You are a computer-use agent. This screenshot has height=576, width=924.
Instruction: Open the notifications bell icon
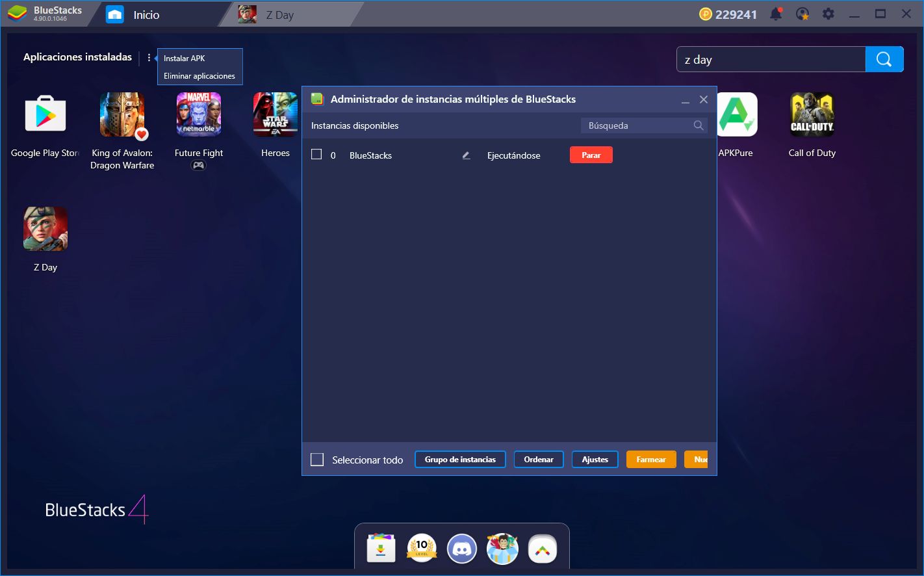[776, 14]
